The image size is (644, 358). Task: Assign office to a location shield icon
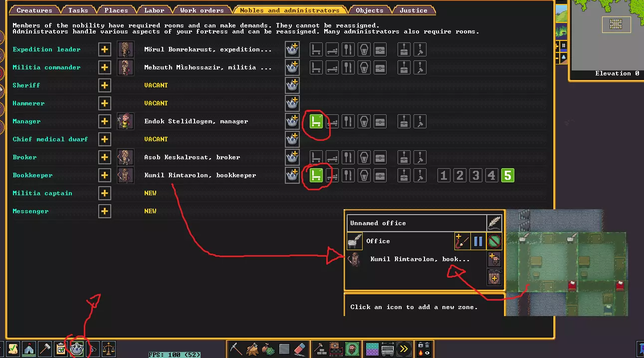point(494,277)
